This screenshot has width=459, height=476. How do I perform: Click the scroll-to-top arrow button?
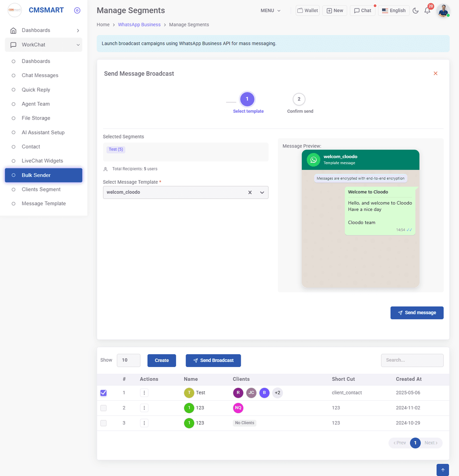pos(442,470)
